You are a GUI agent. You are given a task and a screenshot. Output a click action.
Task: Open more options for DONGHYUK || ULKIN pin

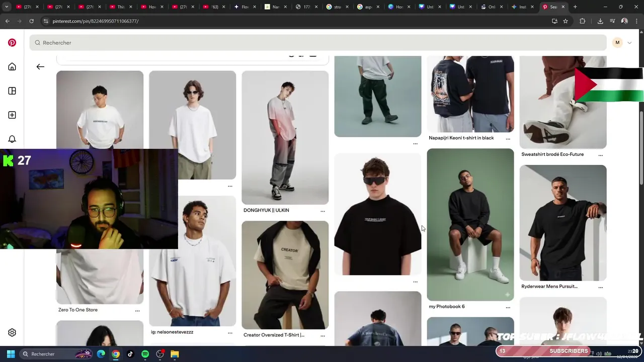323,211
